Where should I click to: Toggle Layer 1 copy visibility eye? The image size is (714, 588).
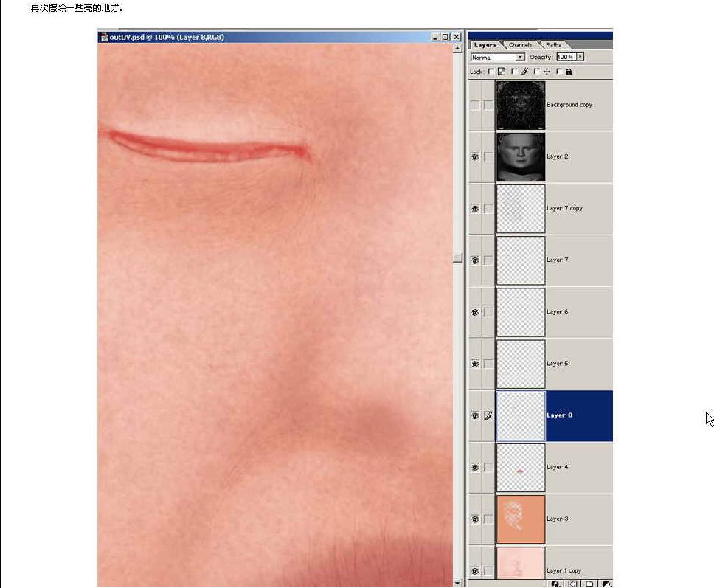475,571
